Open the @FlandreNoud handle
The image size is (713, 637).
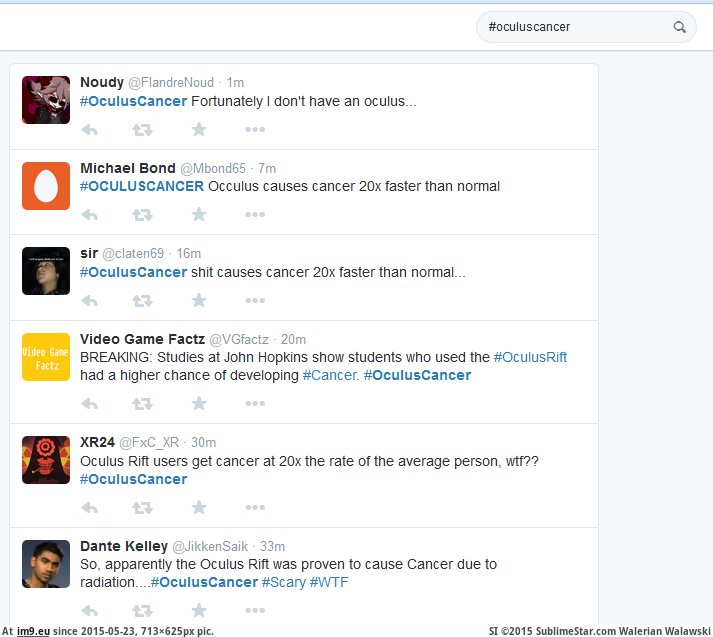pos(171,83)
